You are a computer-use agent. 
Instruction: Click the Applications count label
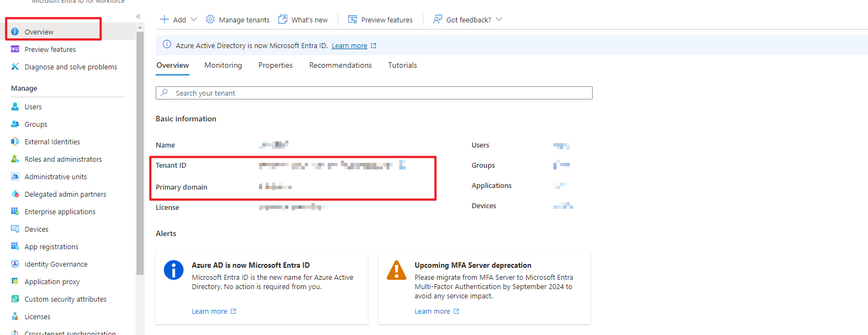(x=492, y=186)
